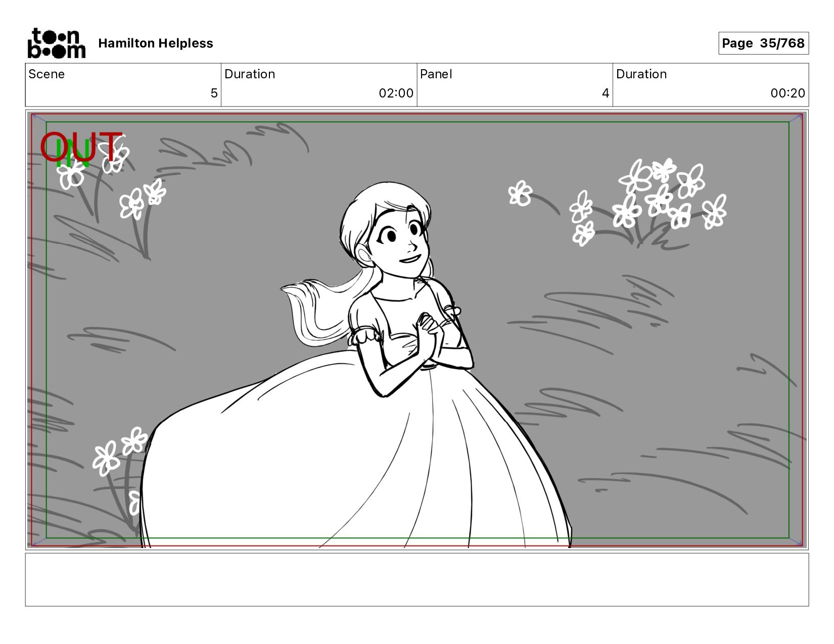Click the red 'OUT' camera marker
This screenshot has height=644, width=834.
(x=81, y=146)
